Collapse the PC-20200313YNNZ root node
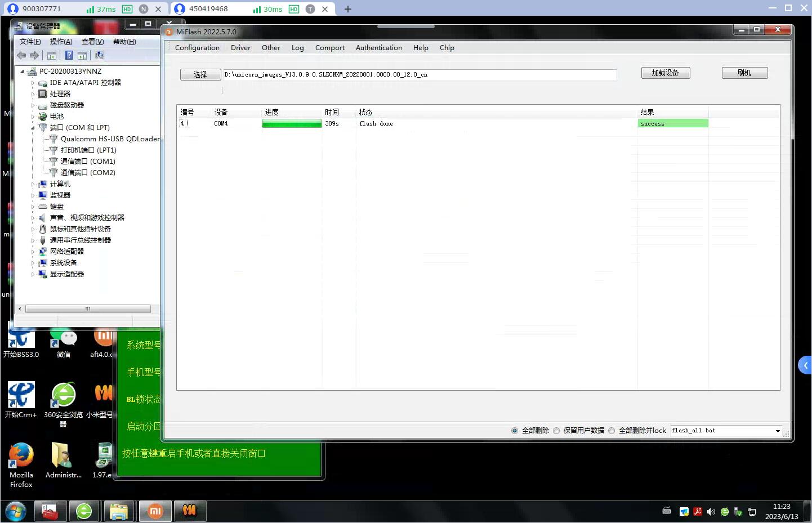Image resolution: width=812 pixels, height=523 pixels. point(22,71)
